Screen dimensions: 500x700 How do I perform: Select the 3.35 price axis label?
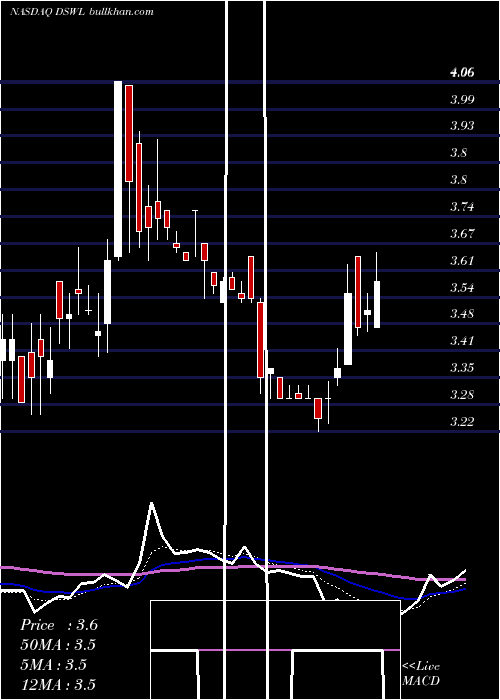[462, 367]
